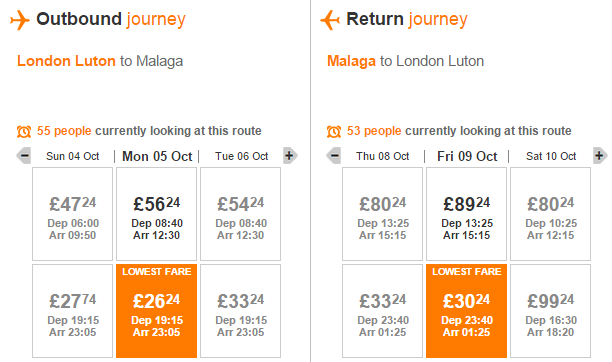Image resolution: width=612 pixels, height=362 pixels.
Task: Pick the £56.24 Monday flight departing 08:40
Action: tap(157, 214)
